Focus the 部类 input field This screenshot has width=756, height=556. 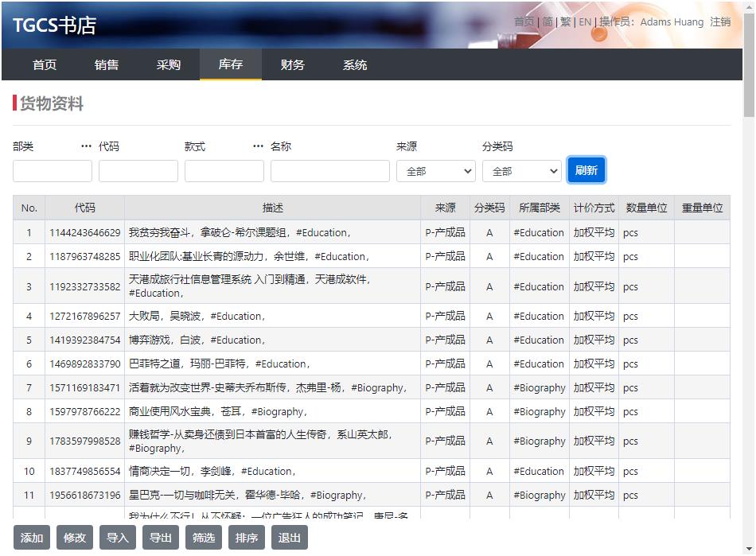tap(53, 171)
